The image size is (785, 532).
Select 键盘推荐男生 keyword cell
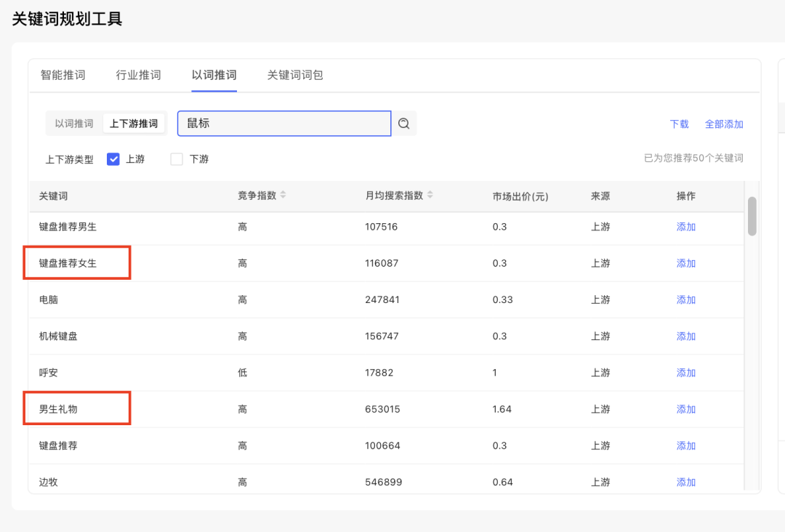(68, 227)
